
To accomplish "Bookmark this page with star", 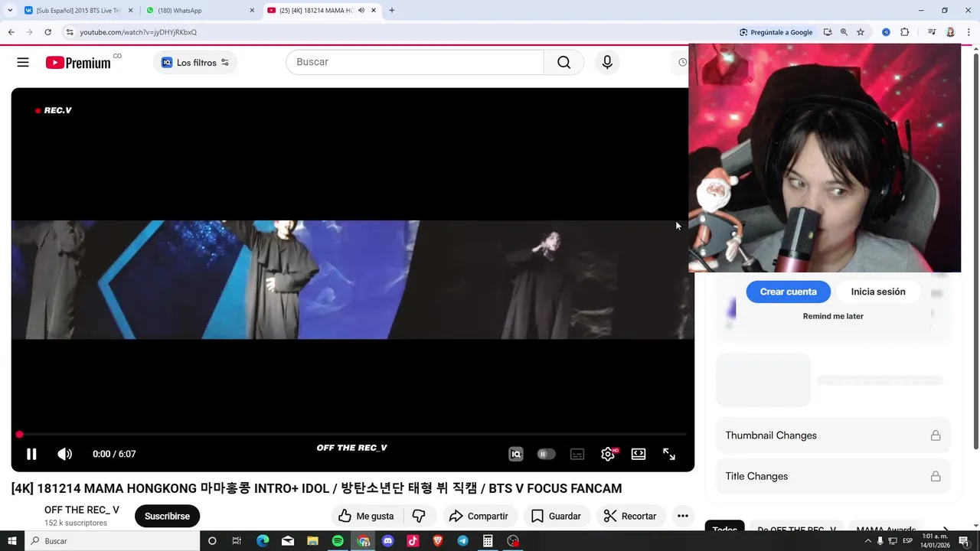I will [861, 32].
